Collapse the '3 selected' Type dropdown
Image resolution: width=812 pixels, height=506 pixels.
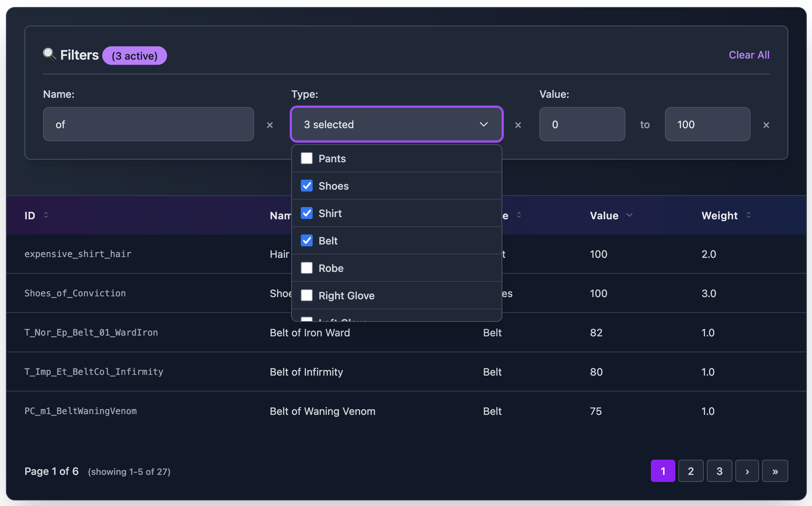(x=396, y=124)
